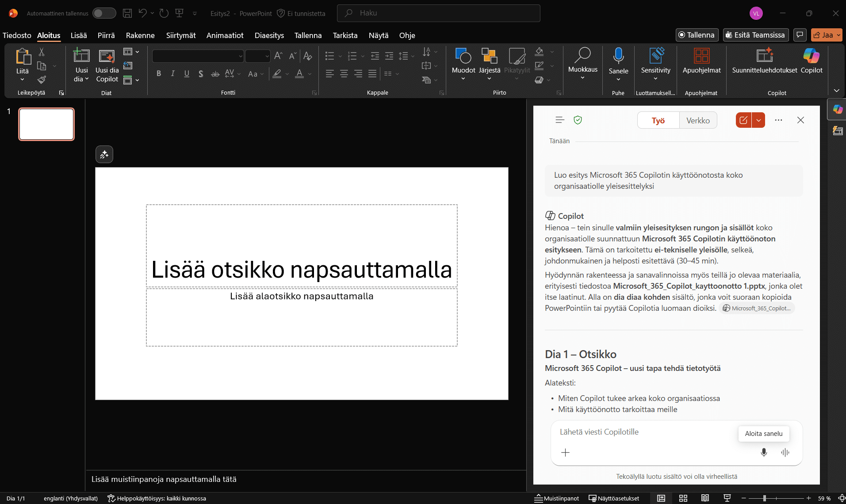
Task: Click plus icon to add attachment in Copilot
Action: pos(565,452)
